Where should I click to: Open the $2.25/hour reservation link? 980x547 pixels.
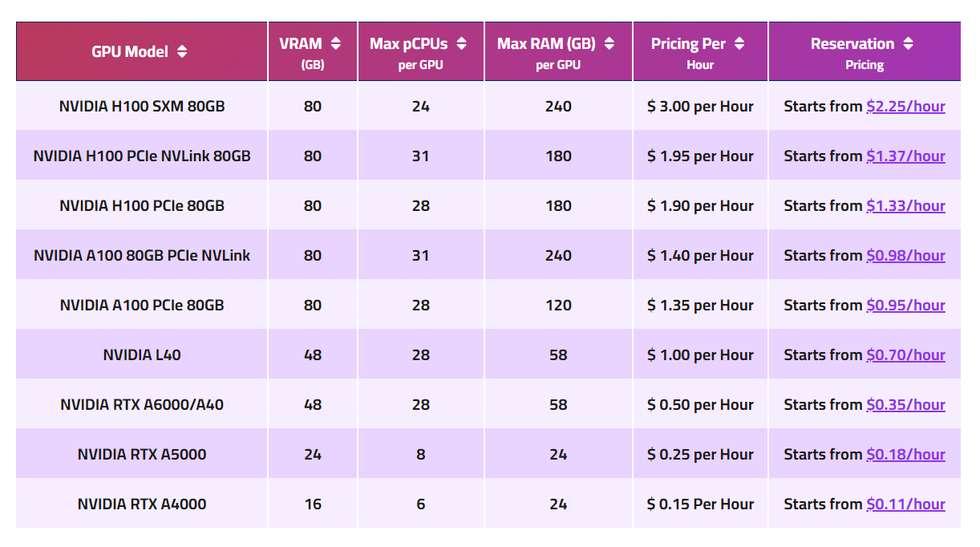905,107
